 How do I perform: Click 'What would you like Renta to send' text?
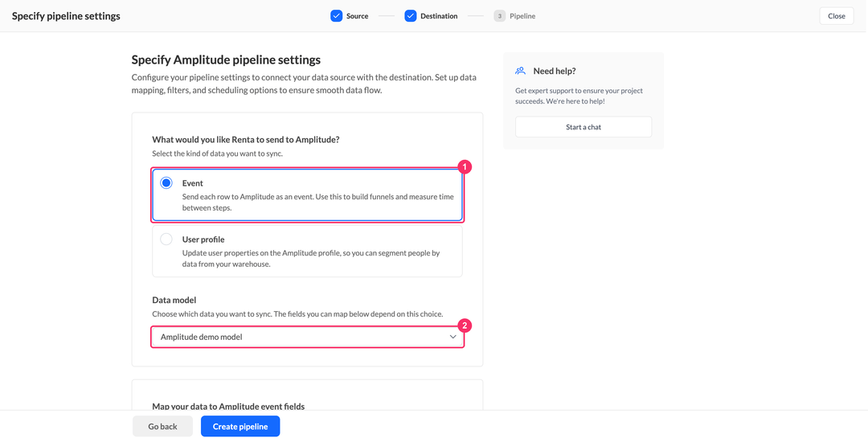(x=246, y=139)
